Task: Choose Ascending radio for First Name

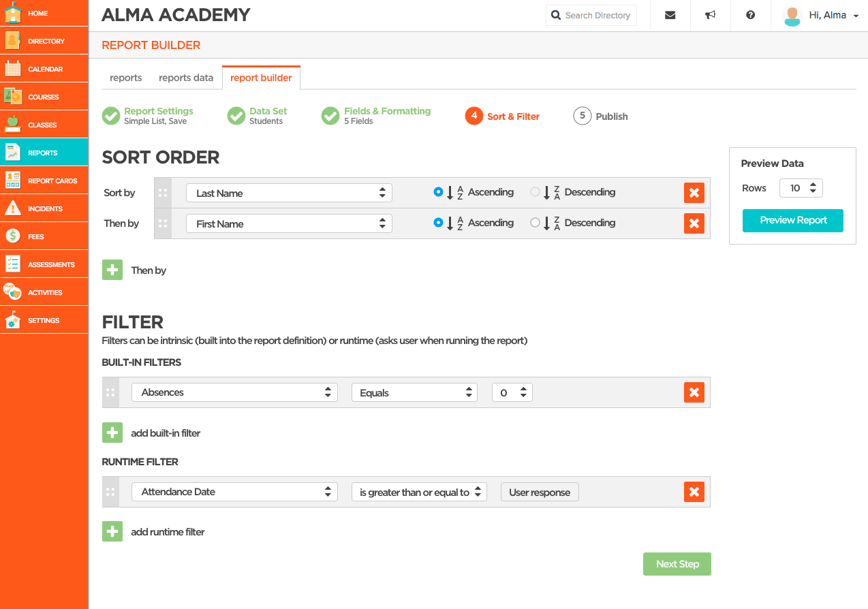Action: point(438,223)
